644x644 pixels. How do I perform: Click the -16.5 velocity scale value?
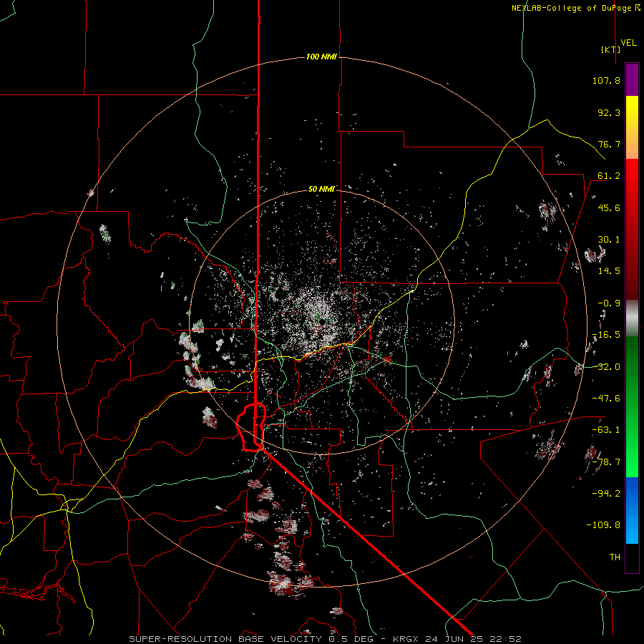coord(606,335)
